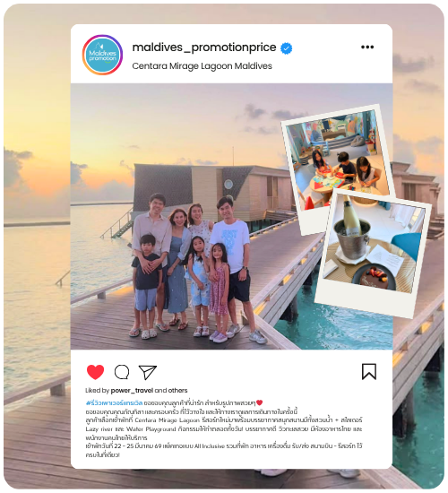Select the champagne bucket polaroid photo
Screen dimensions: 448x493
(375, 252)
